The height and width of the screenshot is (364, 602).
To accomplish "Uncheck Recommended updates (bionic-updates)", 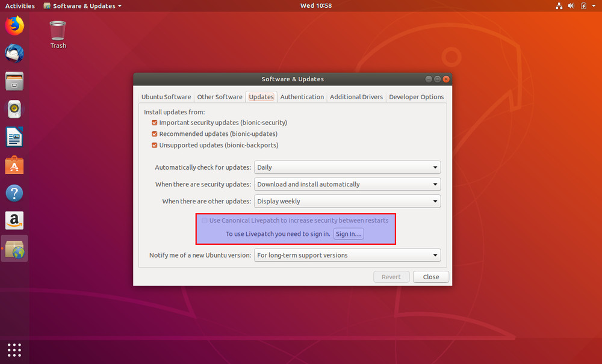I will pos(154,134).
